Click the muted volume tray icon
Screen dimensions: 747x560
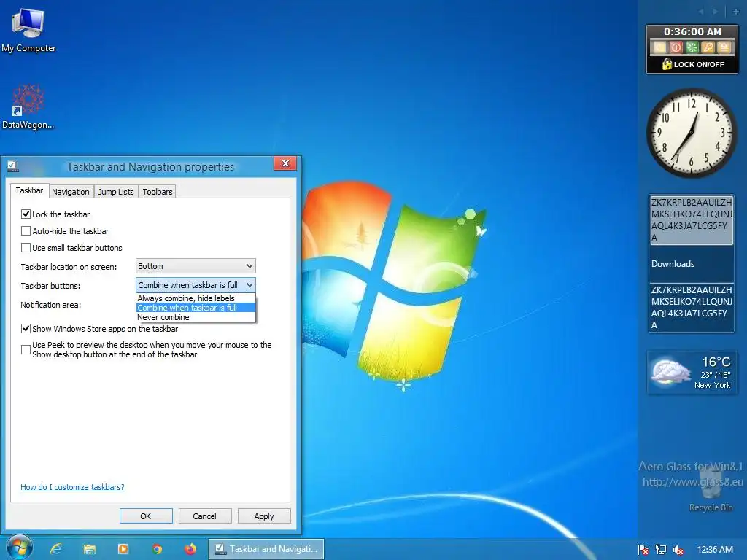click(678, 550)
